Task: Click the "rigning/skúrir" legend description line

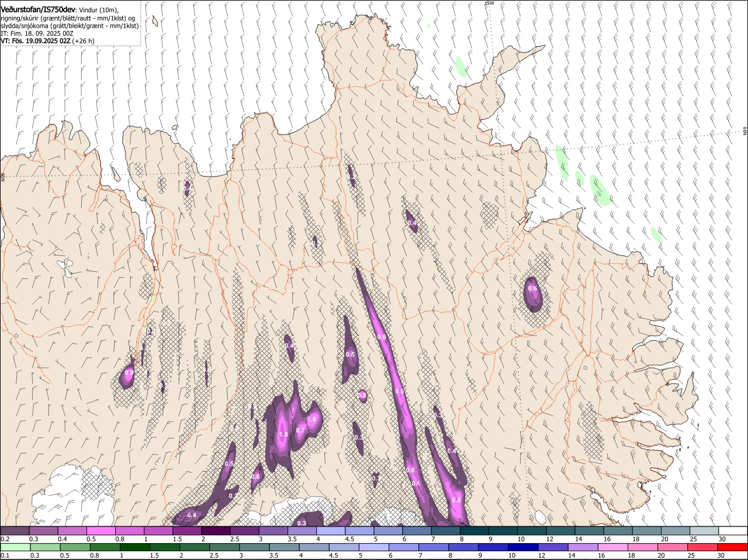Action: (68, 18)
